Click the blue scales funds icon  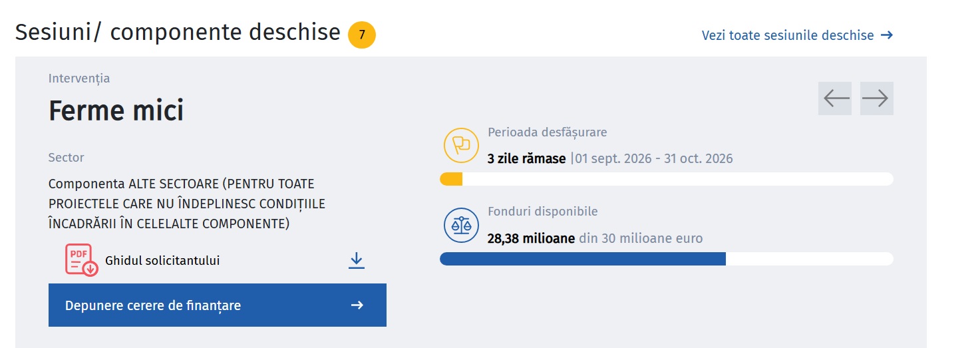461,226
